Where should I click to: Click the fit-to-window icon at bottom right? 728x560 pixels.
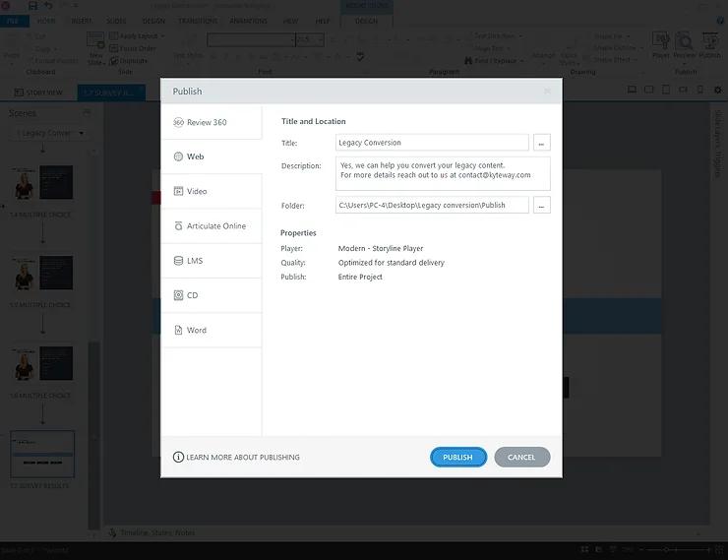[x=720, y=550]
